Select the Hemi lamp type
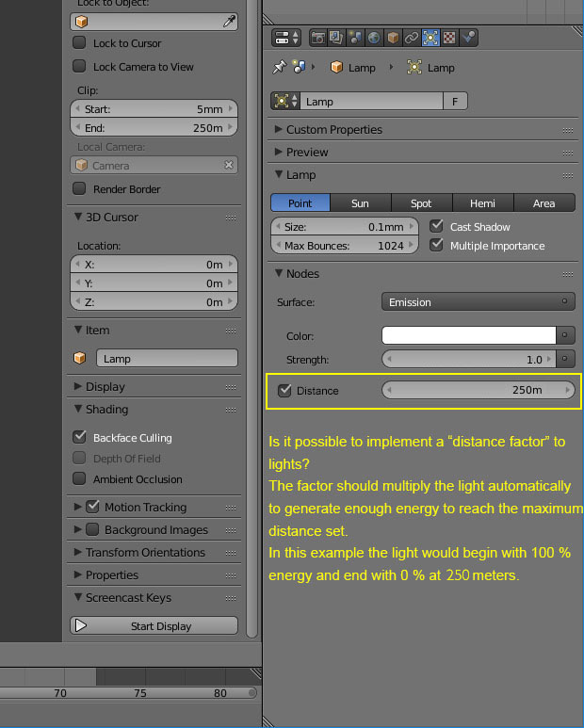The image size is (584, 728). click(x=483, y=202)
